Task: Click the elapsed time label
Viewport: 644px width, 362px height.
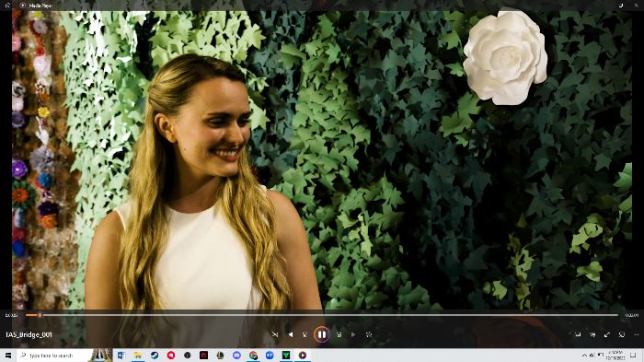Action: click(11, 315)
